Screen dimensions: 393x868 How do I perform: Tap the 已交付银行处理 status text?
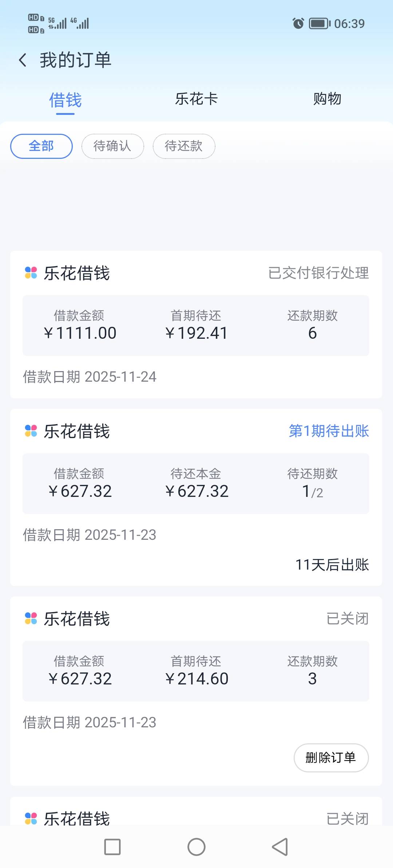pyautogui.click(x=318, y=273)
